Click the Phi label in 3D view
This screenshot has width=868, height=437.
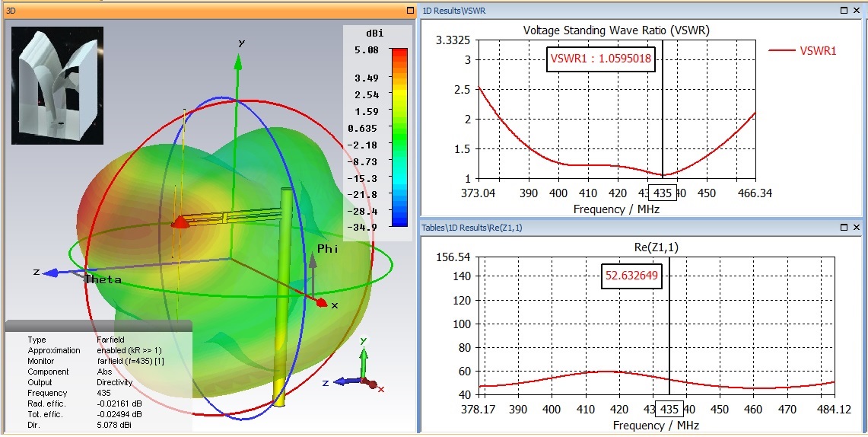tap(328, 248)
